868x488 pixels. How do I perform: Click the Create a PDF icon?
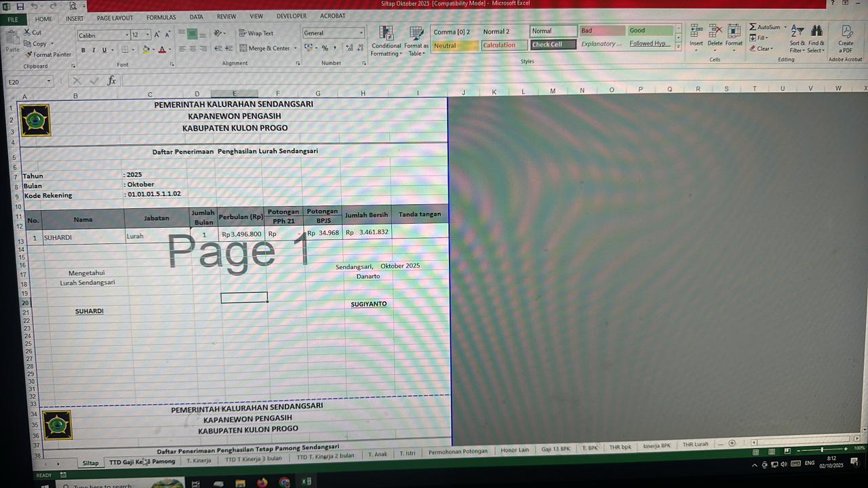tap(846, 39)
